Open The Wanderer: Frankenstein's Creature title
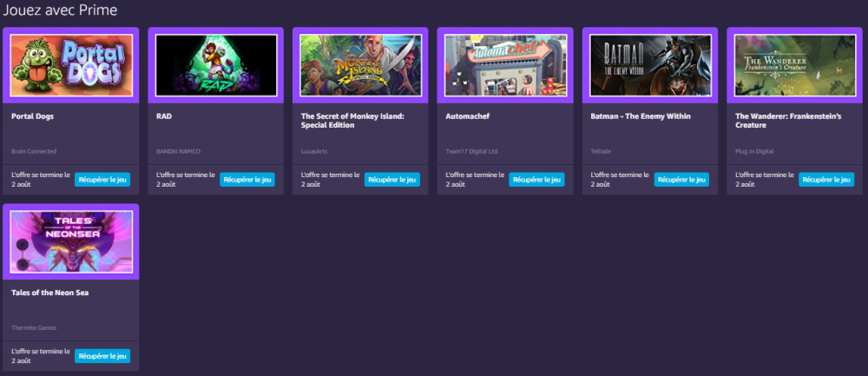This screenshot has width=868, height=376. (788, 121)
